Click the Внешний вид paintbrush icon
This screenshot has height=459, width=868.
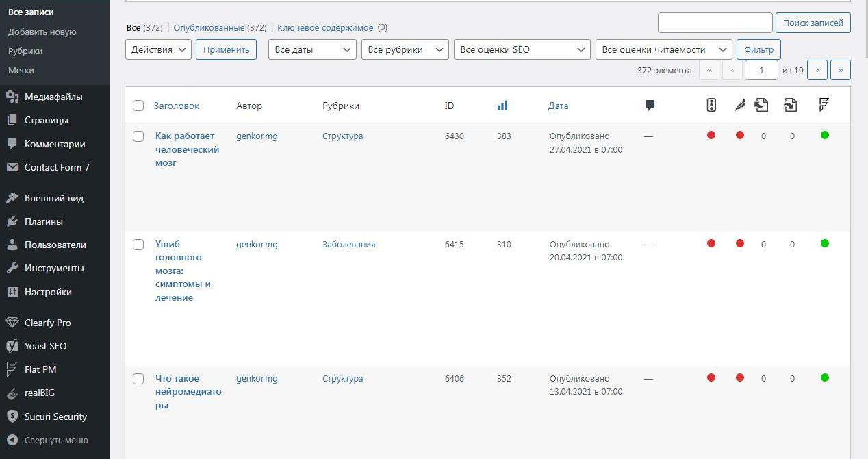pyautogui.click(x=12, y=198)
